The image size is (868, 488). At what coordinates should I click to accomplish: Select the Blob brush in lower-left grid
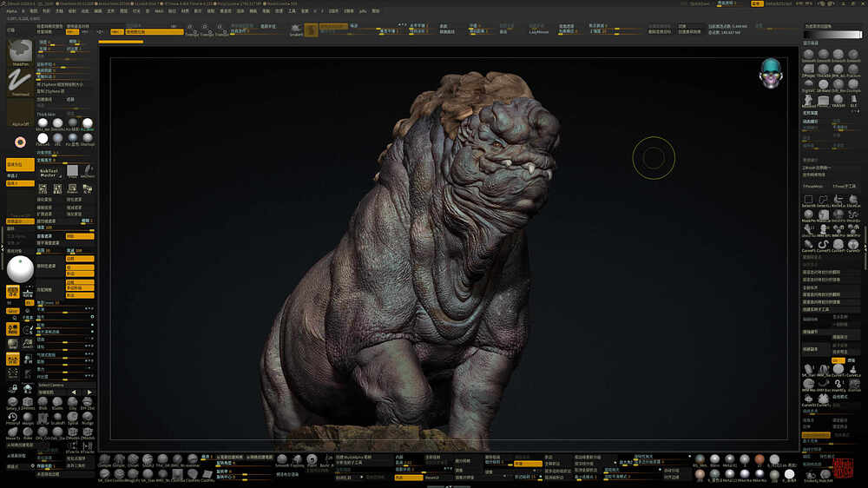pyautogui.click(x=43, y=403)
